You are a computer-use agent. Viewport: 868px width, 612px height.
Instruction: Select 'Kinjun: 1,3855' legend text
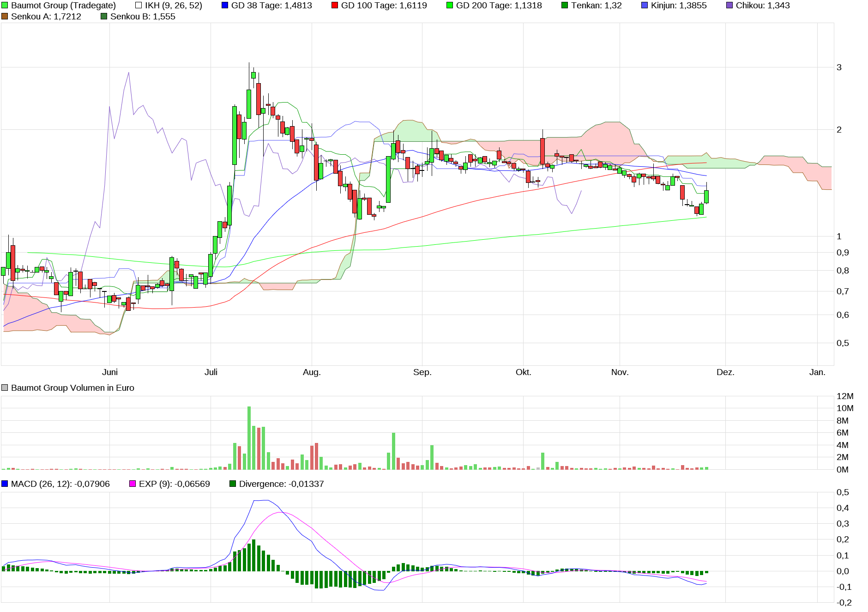679,6
